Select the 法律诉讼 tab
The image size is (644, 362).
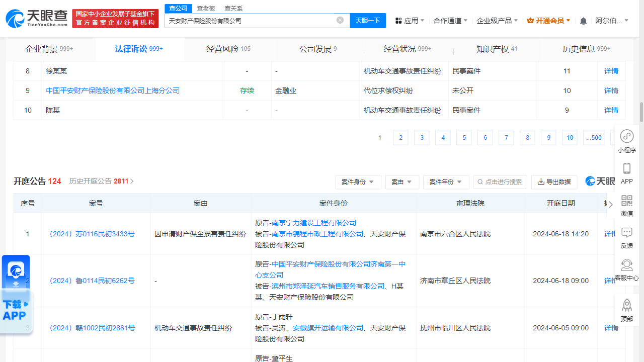(x=139, y=49)
